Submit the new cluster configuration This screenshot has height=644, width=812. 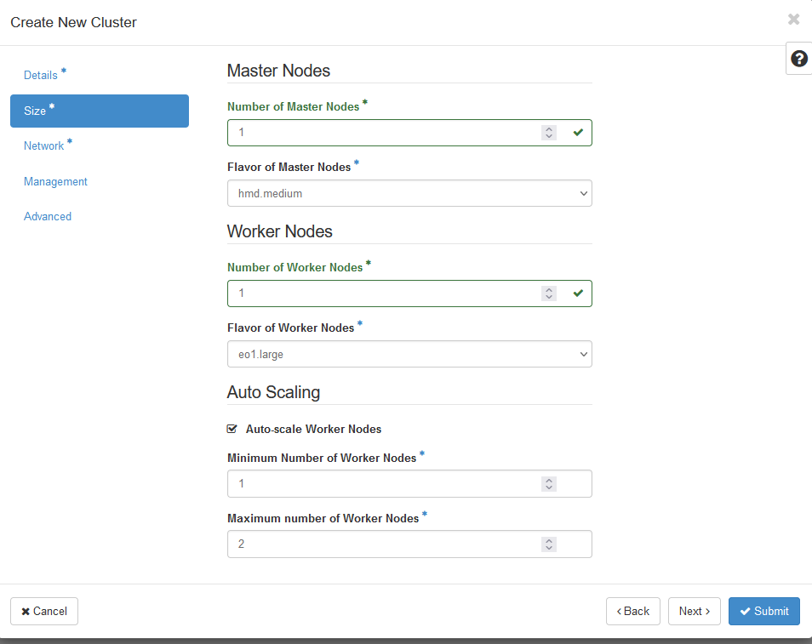point(763,611)
